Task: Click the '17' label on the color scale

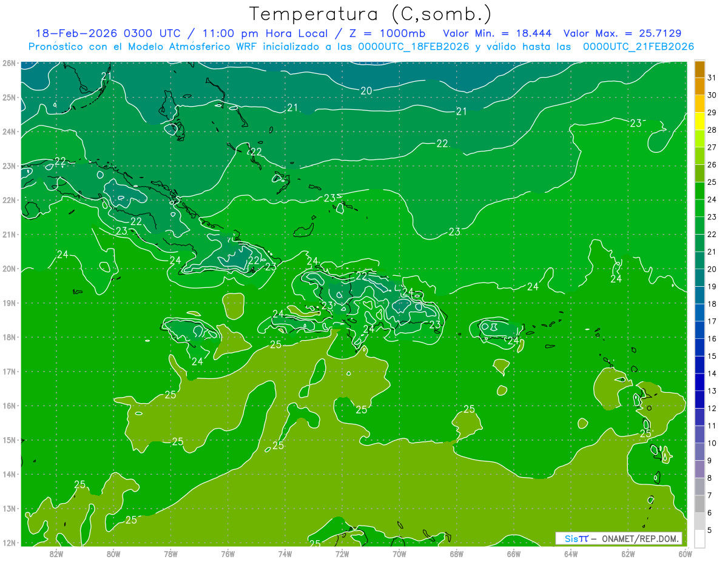Action: [x=712, y=321]
